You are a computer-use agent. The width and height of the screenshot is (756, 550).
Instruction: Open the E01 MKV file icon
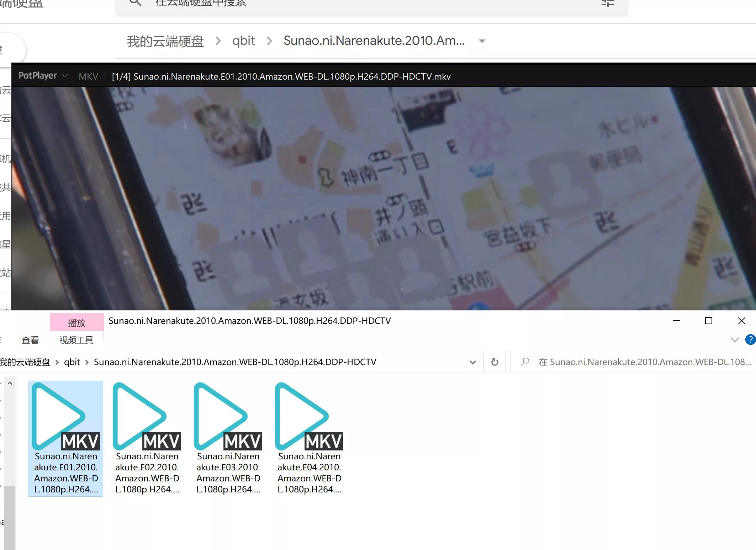tap(66, 416)
